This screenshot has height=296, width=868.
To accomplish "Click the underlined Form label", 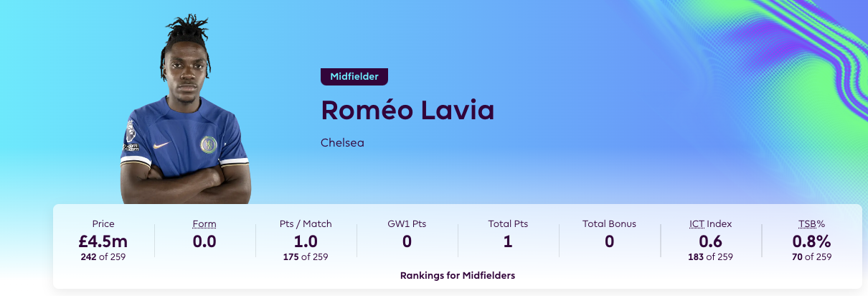I will pyautogui.click(x=204, y=224).
